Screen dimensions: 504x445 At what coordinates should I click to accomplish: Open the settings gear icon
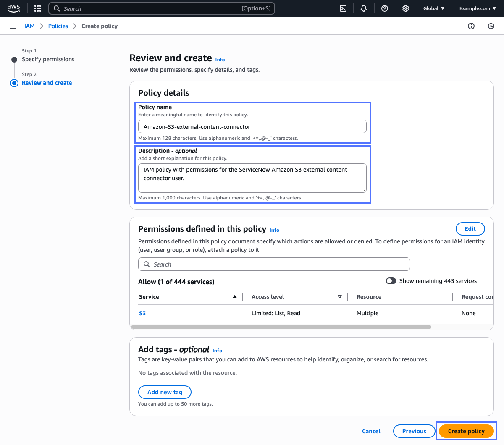[406, 8]
